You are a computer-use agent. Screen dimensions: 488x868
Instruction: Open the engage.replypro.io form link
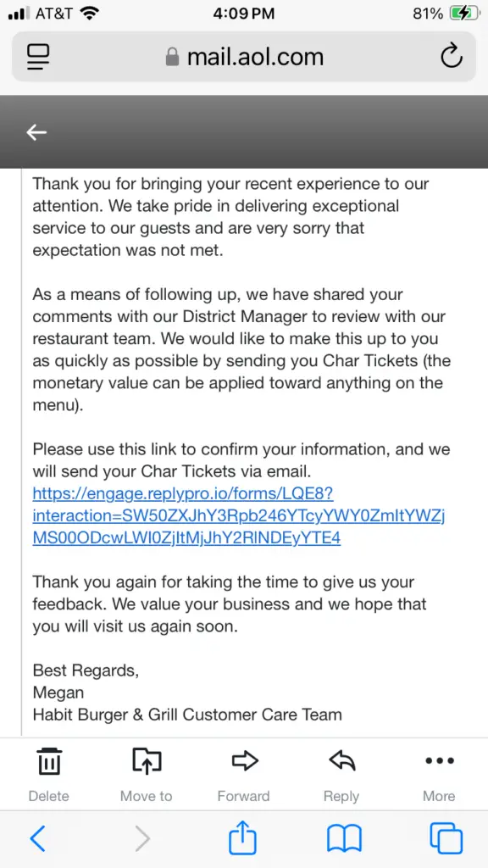click(x=238, y=515)
